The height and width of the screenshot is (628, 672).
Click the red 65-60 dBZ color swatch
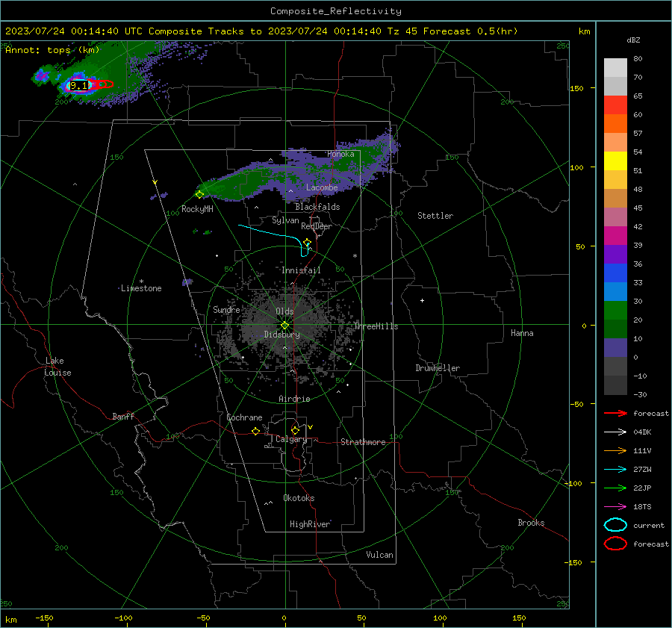pos(615,105)
